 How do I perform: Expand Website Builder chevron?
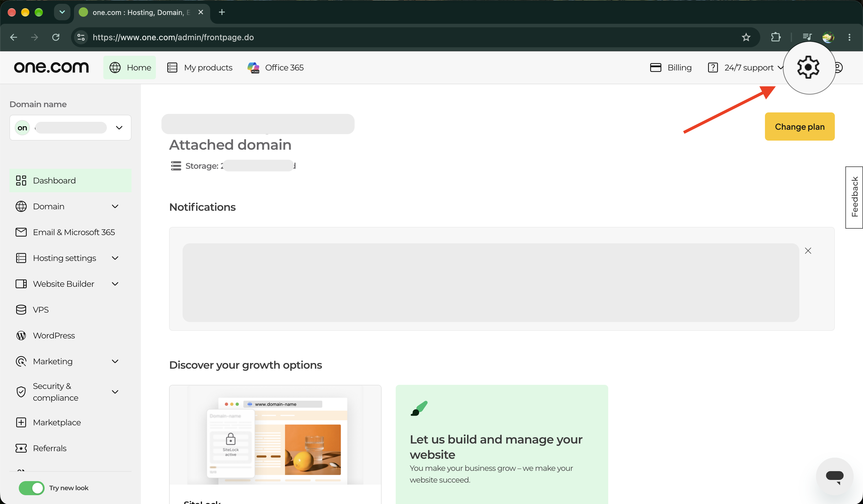115,284
